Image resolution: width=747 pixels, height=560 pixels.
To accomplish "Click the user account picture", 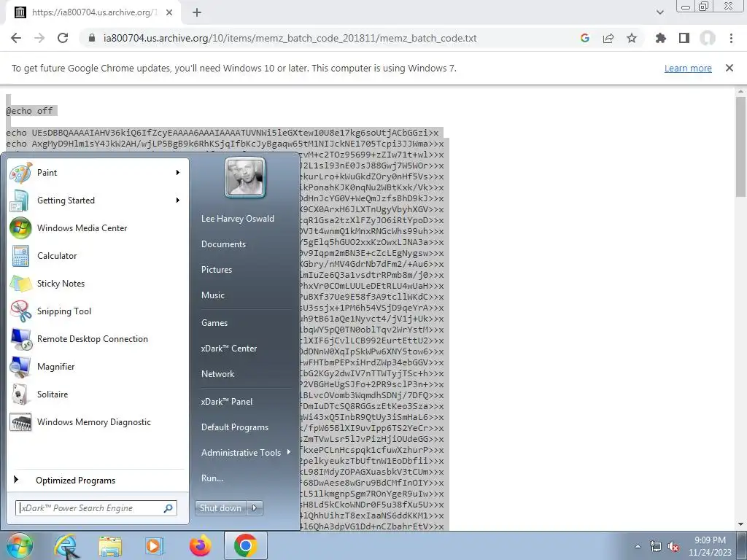I will 245,178.
